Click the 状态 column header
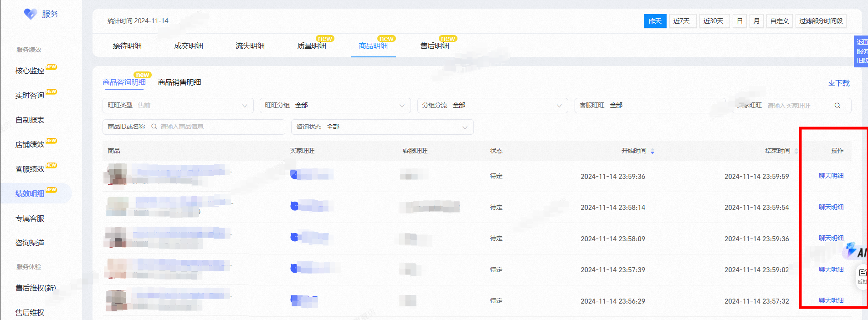The height and width of the screenshot is (320, 868). pyautogui.click(x=496, y=151)
